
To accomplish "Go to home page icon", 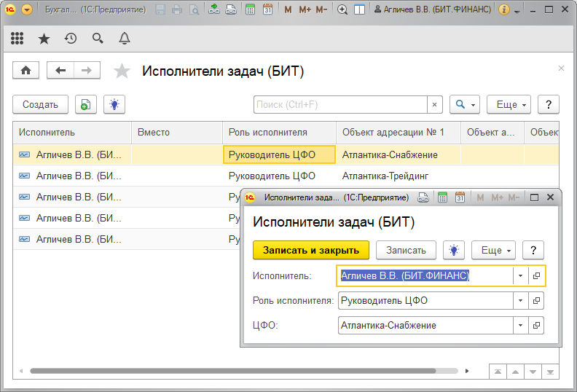I will tap(26, 70).
